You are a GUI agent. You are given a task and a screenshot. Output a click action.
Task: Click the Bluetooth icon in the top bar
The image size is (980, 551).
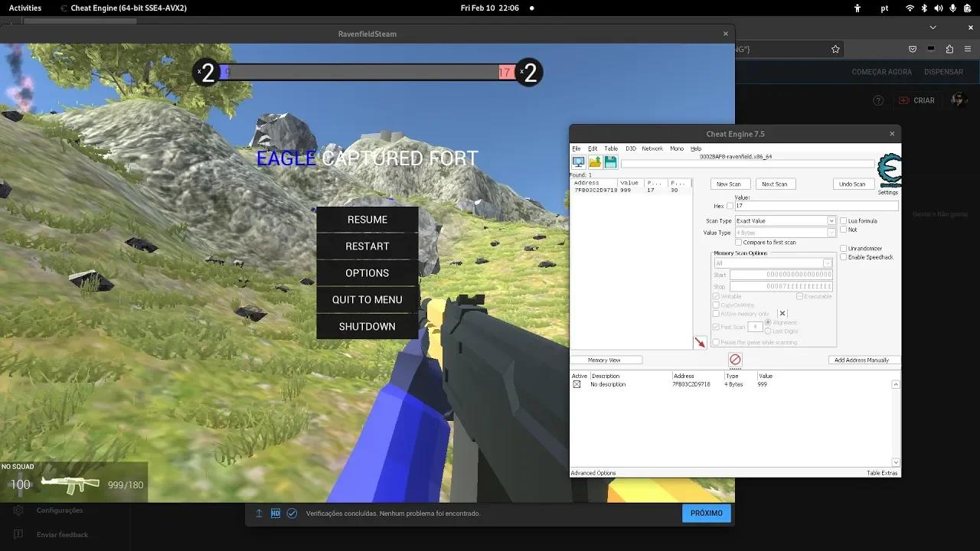(923, 8)
